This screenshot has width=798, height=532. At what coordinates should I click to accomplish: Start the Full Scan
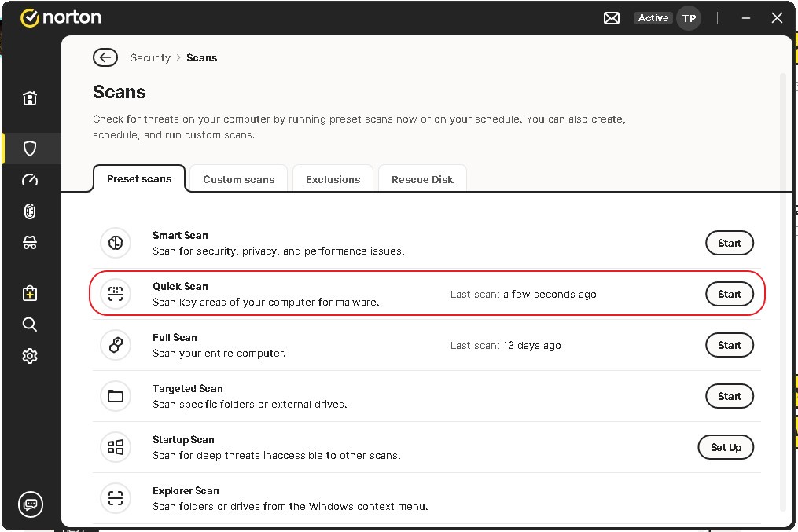(730, 345)
